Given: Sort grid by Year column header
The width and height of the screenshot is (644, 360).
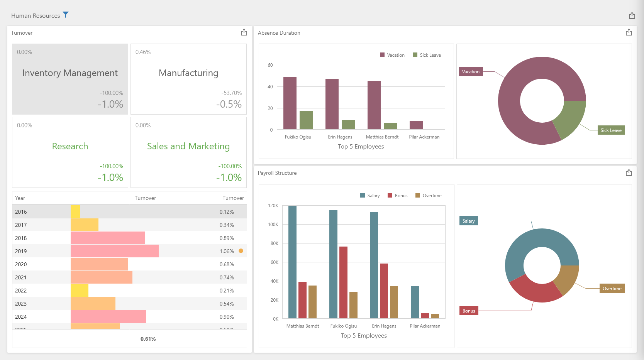Looking at the screenshot, I should tap(20, 198).
